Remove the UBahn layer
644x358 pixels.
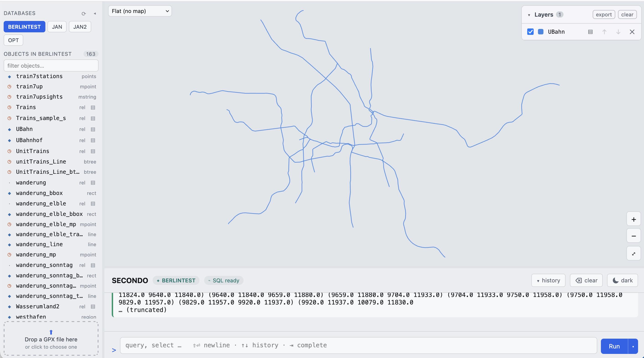(632, 32)
